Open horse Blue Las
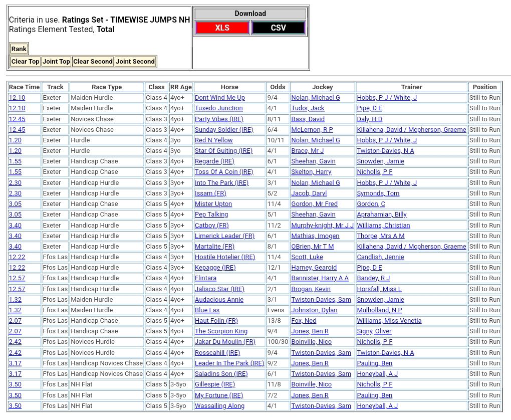This screenshot has height=420, width=511. [x=207, y=310]
